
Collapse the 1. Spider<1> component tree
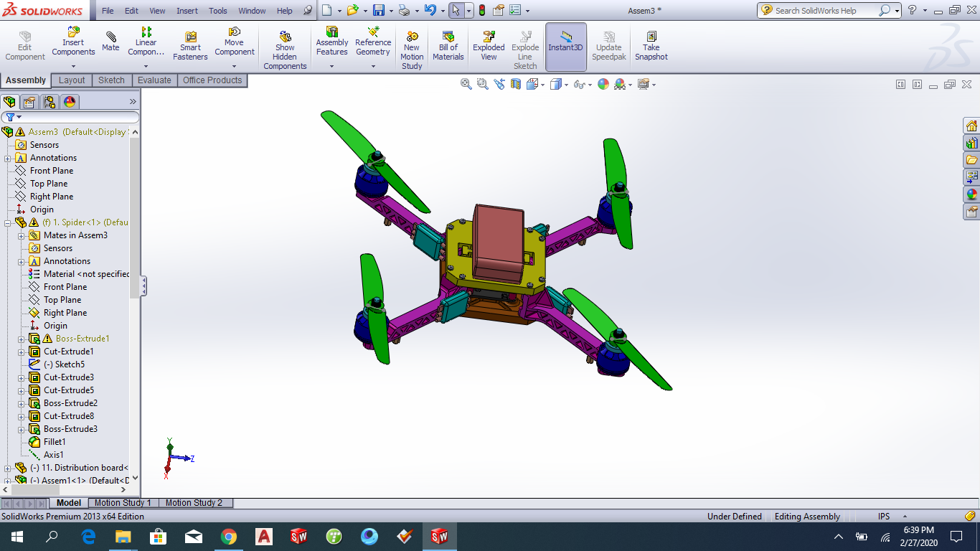(x=7, y=222)
